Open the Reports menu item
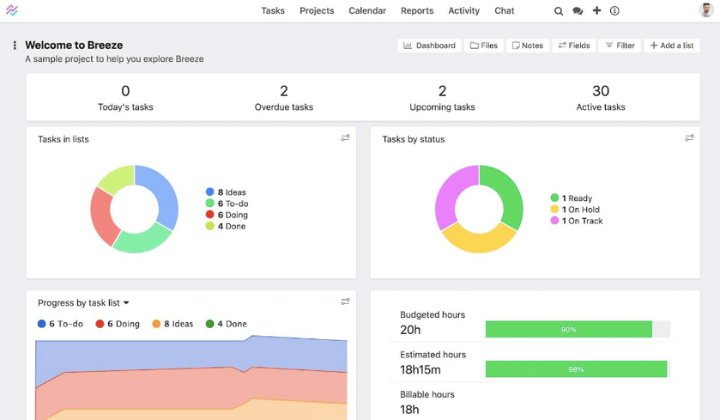The width and height of the screenshot is (720, 420). click(417, 11)
